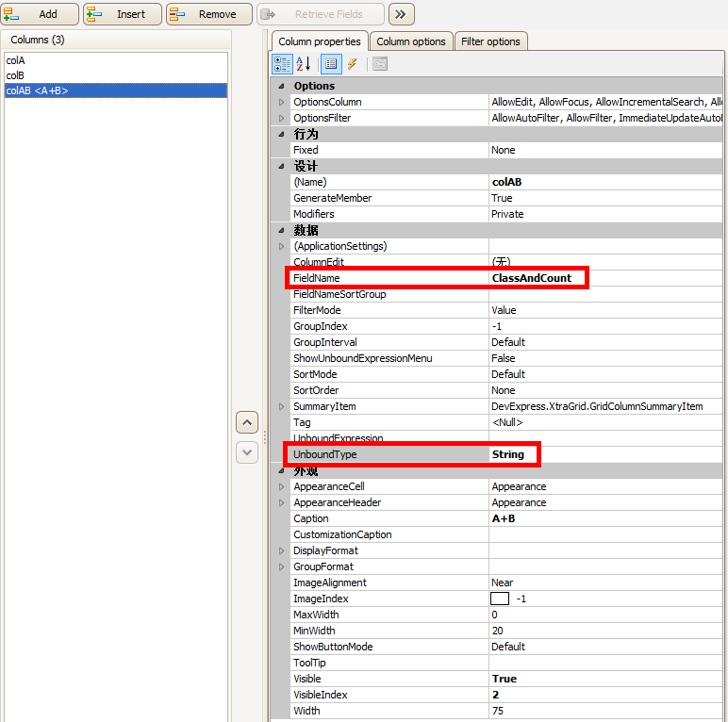Click the UnboundType value String
Image resolution: width=728 pixels, height=722 pixels.
coord(508,454)
